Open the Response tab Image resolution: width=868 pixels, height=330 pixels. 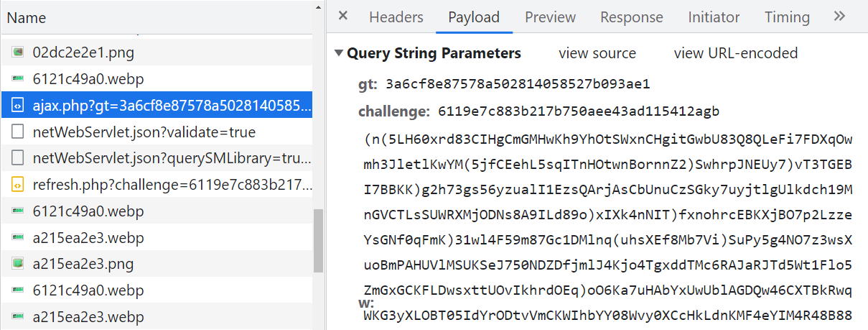632,17
